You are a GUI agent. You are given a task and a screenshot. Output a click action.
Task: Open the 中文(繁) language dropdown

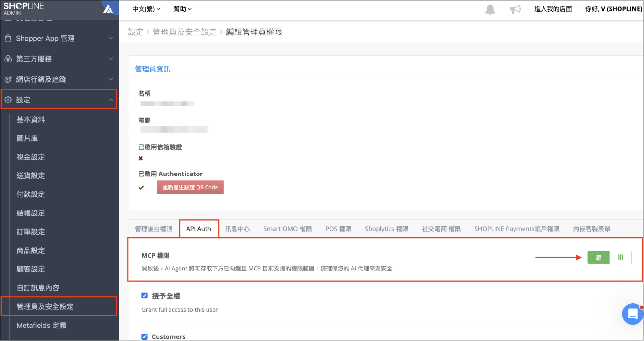[146, 9]
